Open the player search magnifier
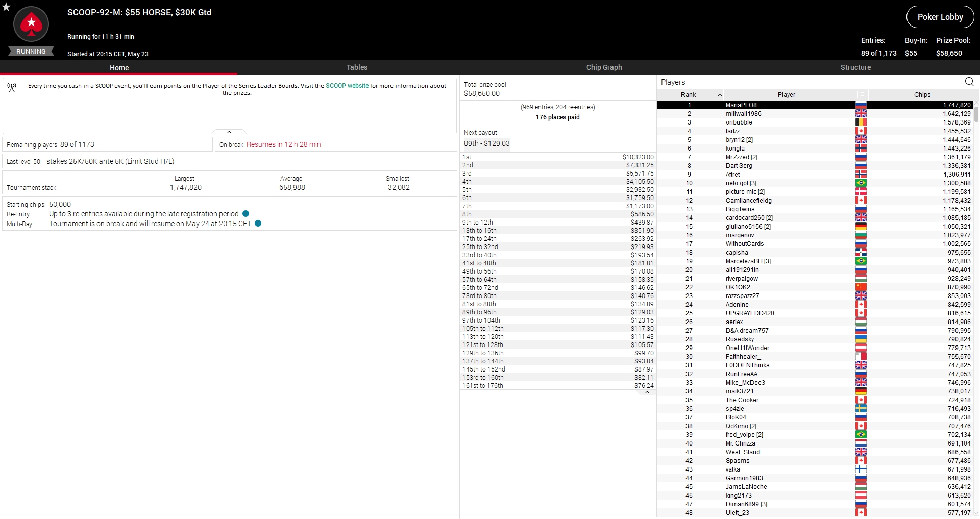 point(969,82)
